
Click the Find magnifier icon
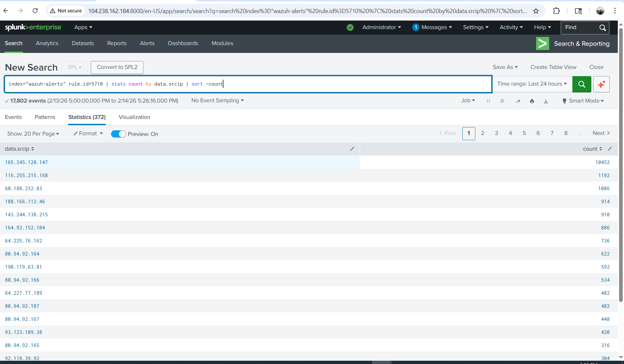[602, 28]
